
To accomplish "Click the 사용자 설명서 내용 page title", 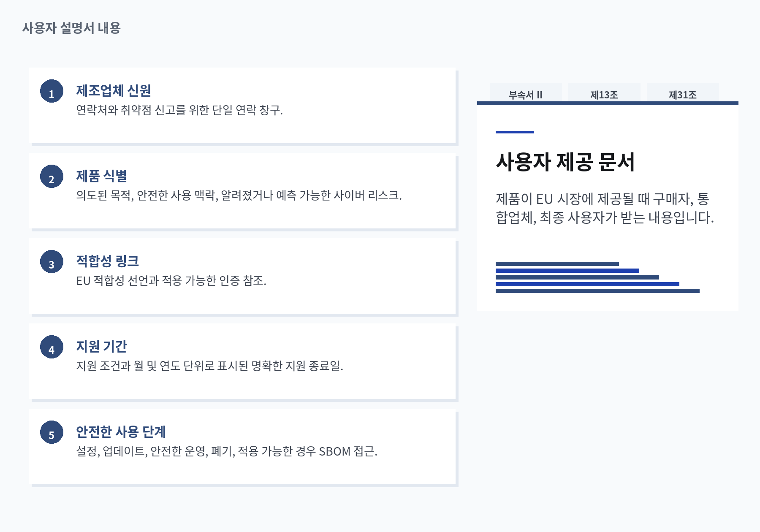I will coord(71,28).
